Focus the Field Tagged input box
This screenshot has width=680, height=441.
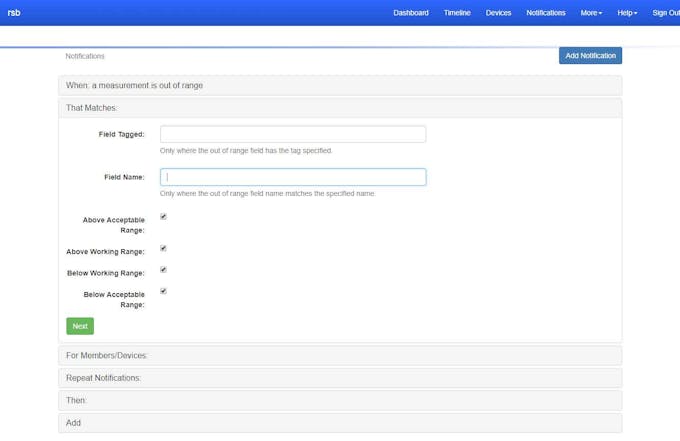click(293, 134)
